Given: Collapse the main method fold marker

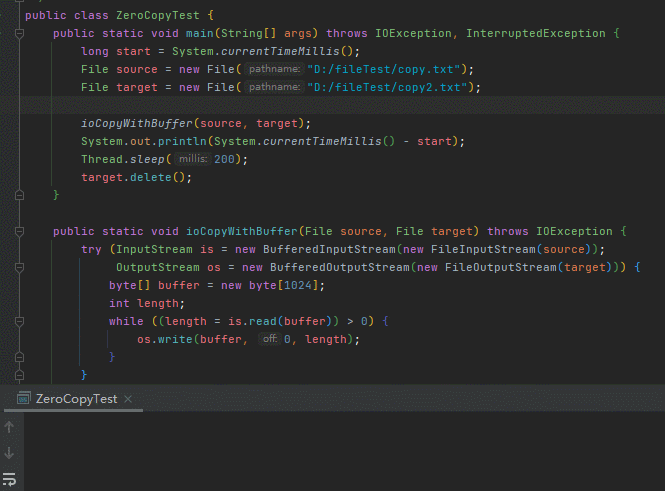Looking at the screenshot, I should pos(19,33).
